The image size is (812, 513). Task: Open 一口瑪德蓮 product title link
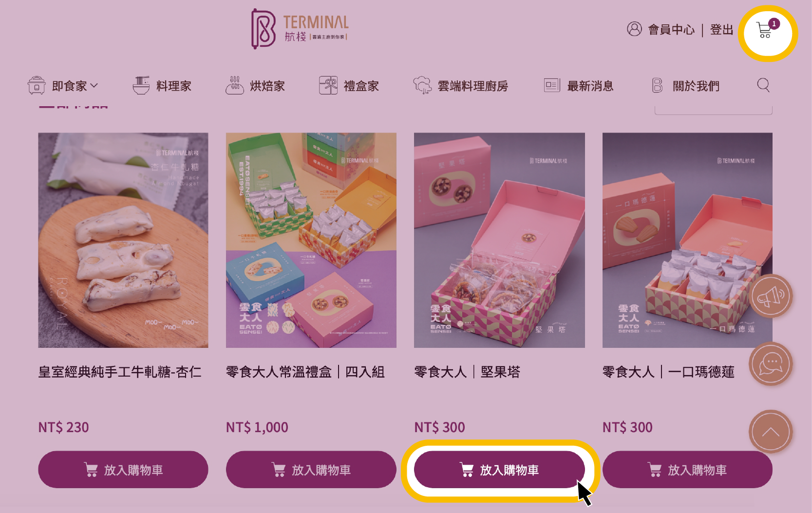point(668,372)
